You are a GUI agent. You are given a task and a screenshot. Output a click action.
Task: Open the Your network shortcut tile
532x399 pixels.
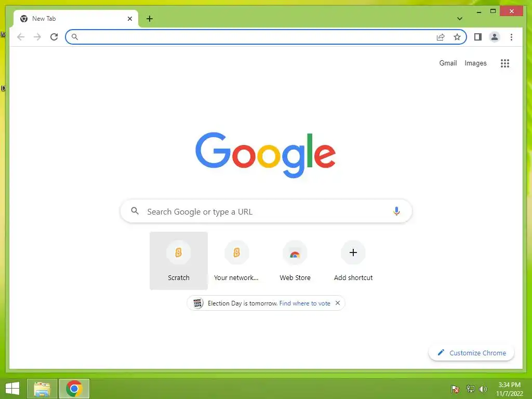pyautogui.click(x=236, y=261)
